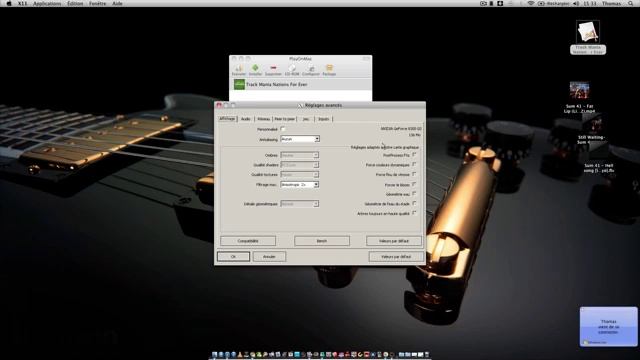The image size is (640, 360).
Task: Select the green Track Mania game icon
Action: (239, 84)
